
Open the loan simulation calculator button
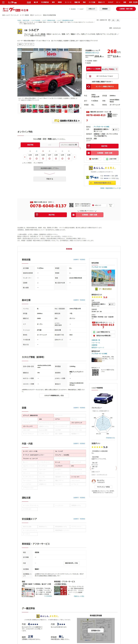[102, 76]
